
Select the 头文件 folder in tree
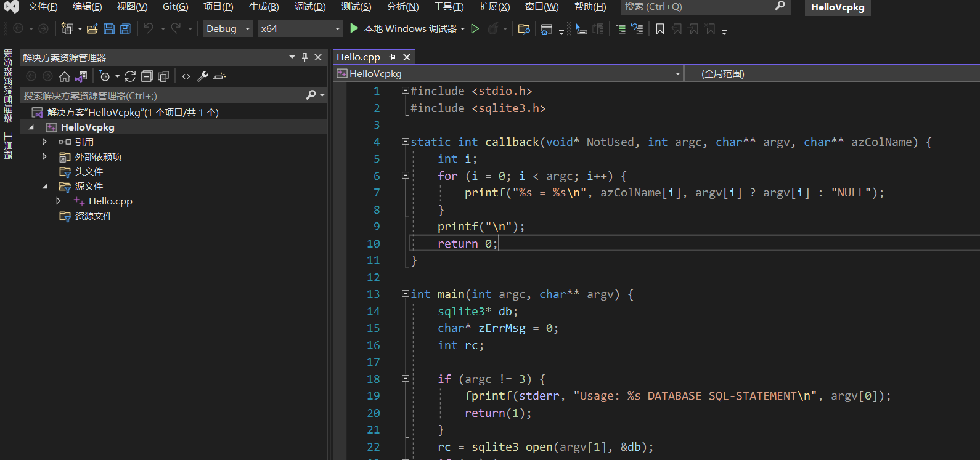pos(89,171)
